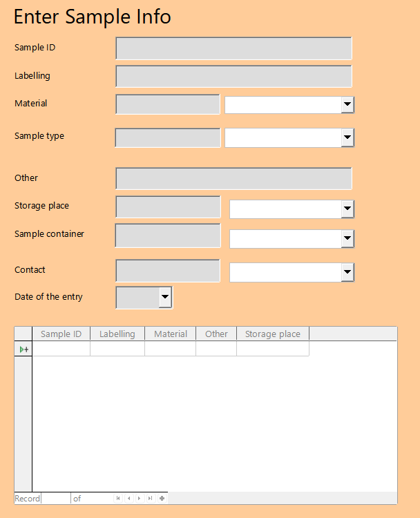Viewport: 420px width, 518px height.
Task: Select the Material column header
Action: 171,334
